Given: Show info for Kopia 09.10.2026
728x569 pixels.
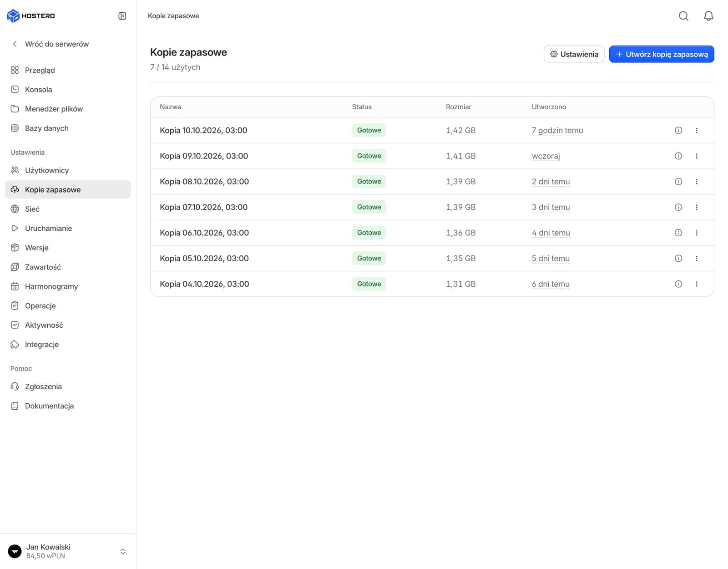Looking at the screenshot, I should 678,156.
